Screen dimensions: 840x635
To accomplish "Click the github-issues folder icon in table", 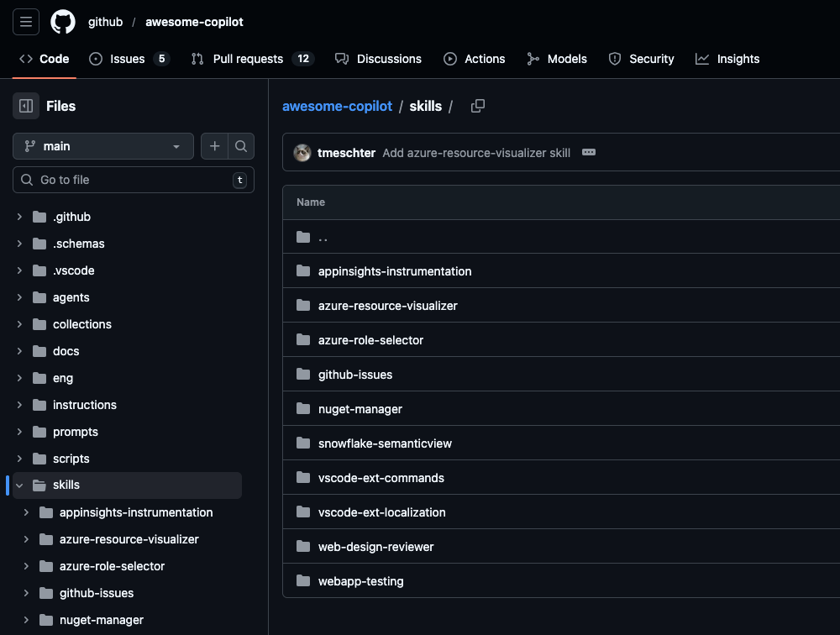I will [x=303, y=374].
